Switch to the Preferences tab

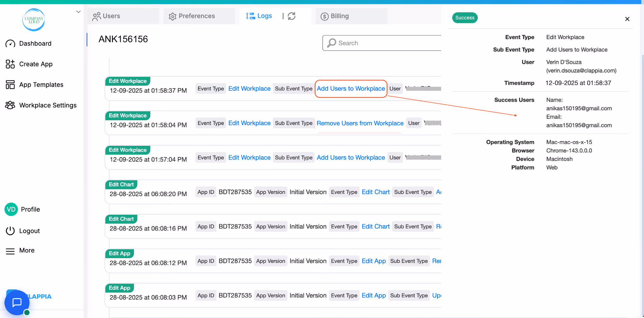[x=199, y=16]
